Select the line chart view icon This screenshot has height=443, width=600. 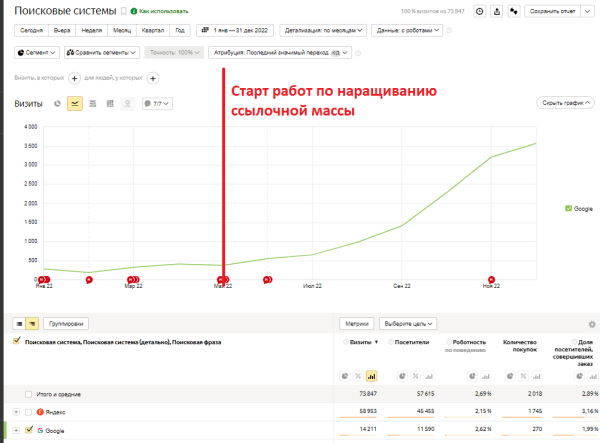75,103
